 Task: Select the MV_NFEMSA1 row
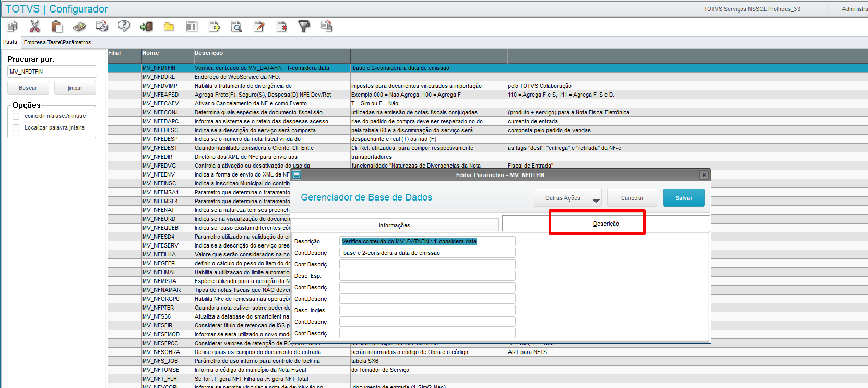[198, 192]
